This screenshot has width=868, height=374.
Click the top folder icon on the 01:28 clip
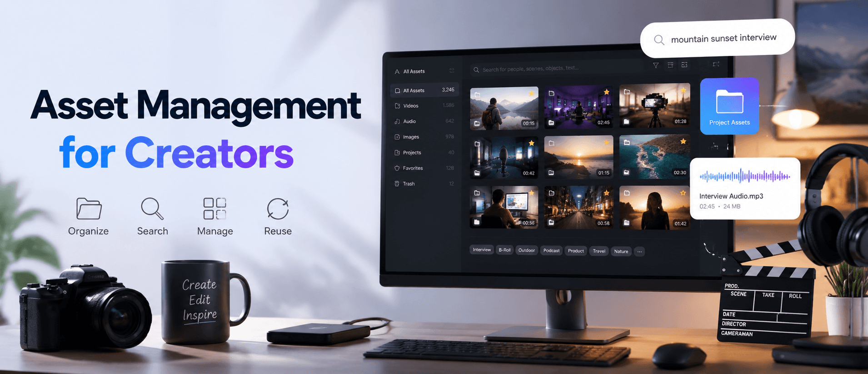pos(627,92)
